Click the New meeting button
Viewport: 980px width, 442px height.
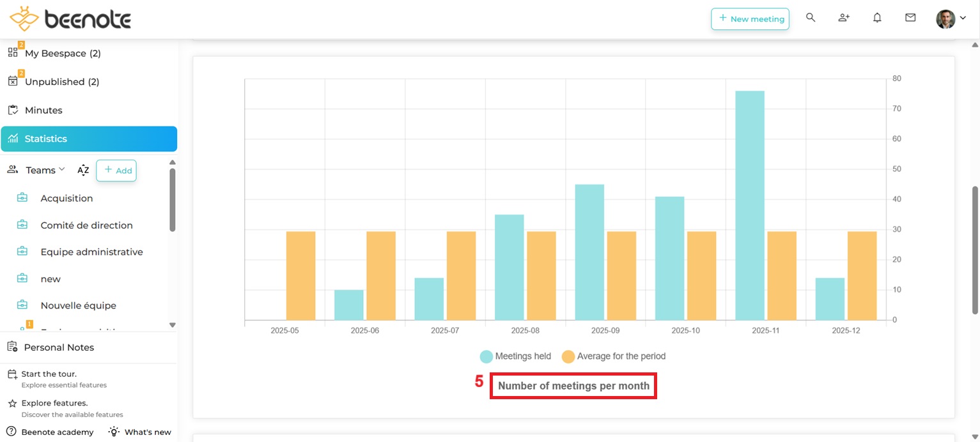(750, 19)
